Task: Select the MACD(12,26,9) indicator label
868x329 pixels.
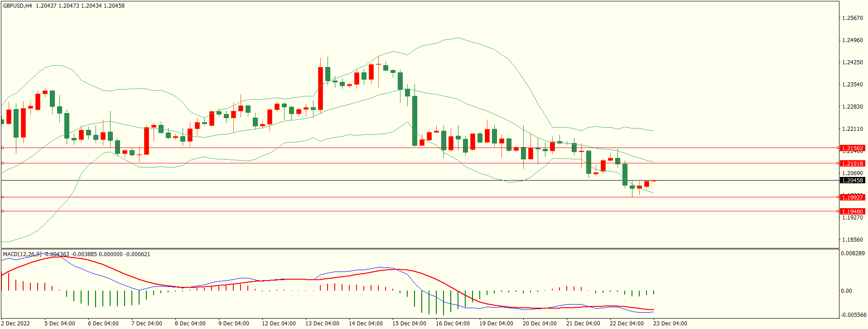Action: (x=22, y=254)
